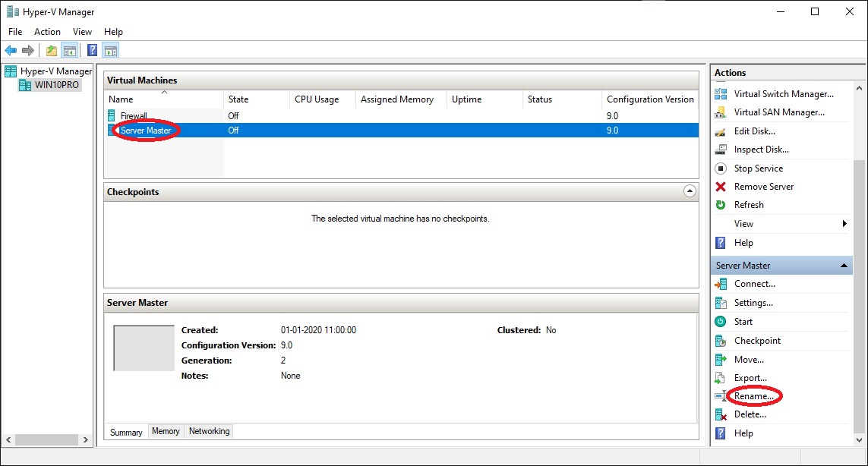Click Firewall's 9.0 configuration version cell
Image resolution: width=868 pixels, height=466 pixels.
(612, 115)
